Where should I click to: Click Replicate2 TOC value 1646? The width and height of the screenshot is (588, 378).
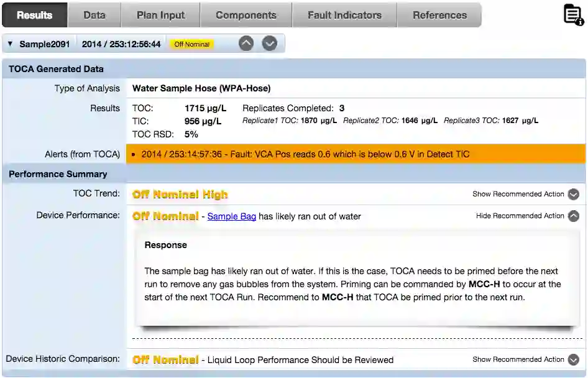tap(410, 121)
